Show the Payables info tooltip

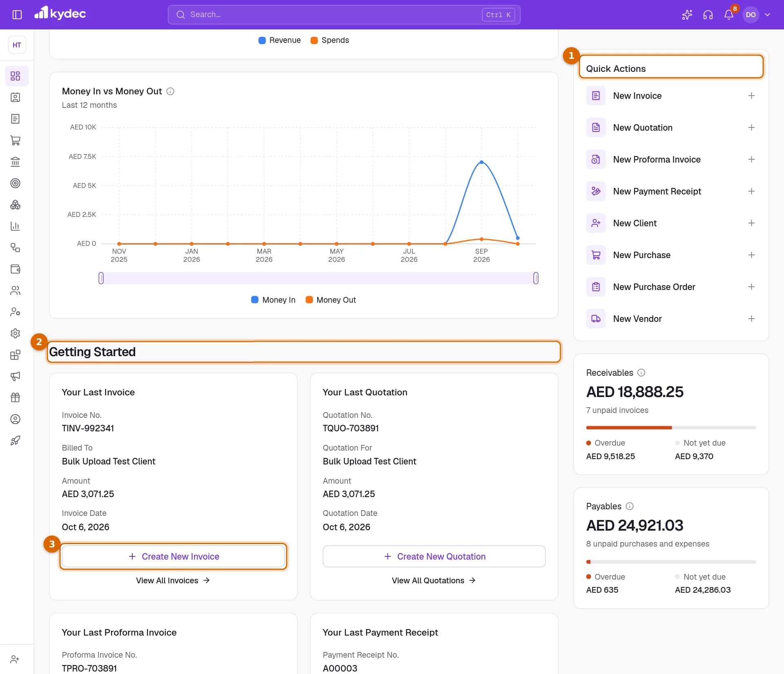pyautogui.click(x=630, y=506)
